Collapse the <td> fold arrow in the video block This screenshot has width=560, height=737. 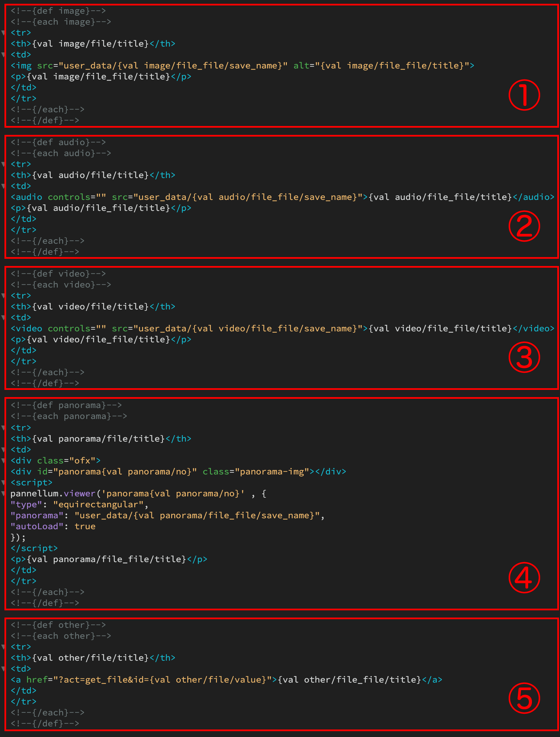point(3,318)
